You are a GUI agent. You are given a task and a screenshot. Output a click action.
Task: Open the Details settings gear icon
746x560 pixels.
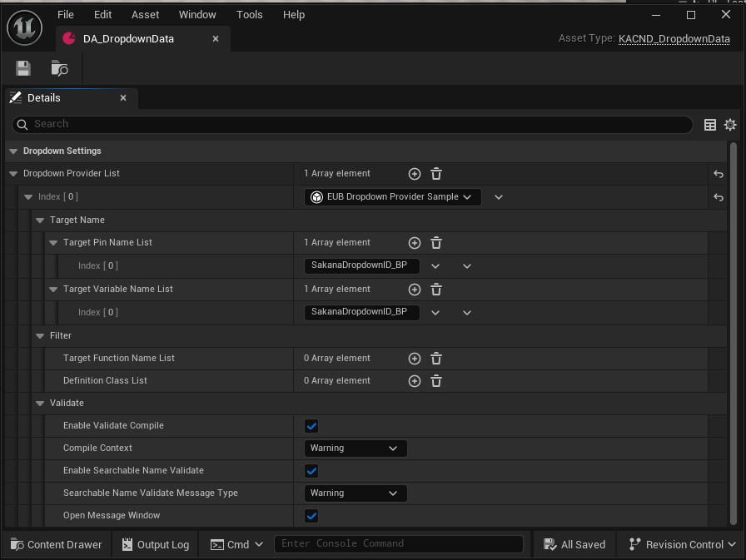(730, 125)
